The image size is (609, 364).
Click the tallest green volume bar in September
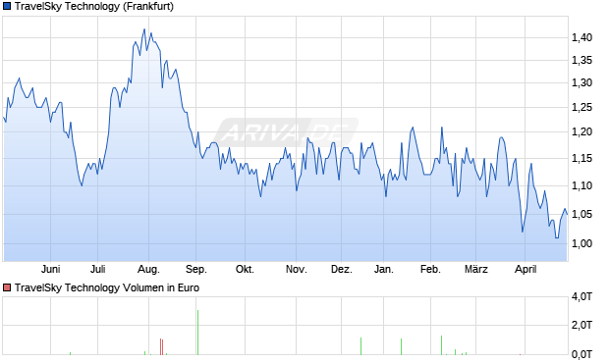(x=197, y=333)
